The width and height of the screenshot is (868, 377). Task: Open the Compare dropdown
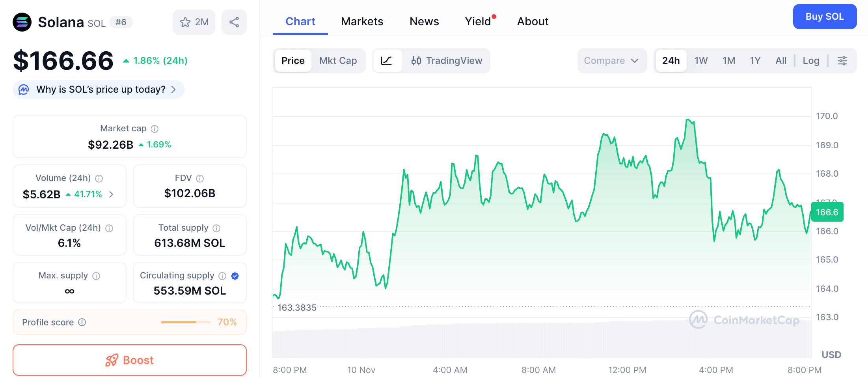point(612,61)
